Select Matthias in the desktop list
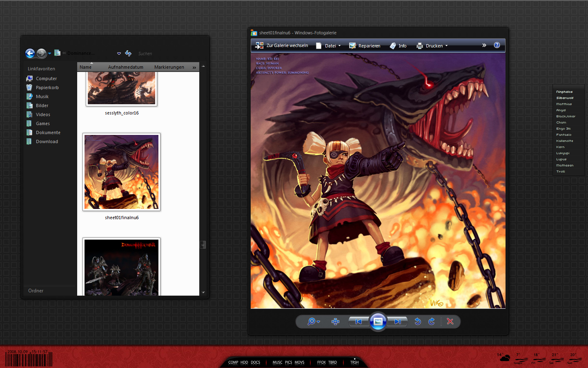Viewport: 588px width, 368px height. 564,104
